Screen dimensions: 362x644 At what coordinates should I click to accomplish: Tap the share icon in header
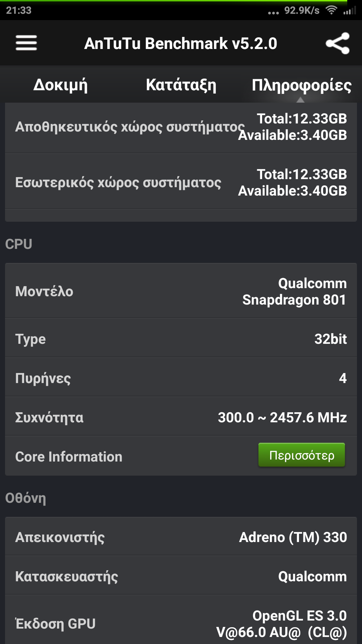[x=338, y=43]
